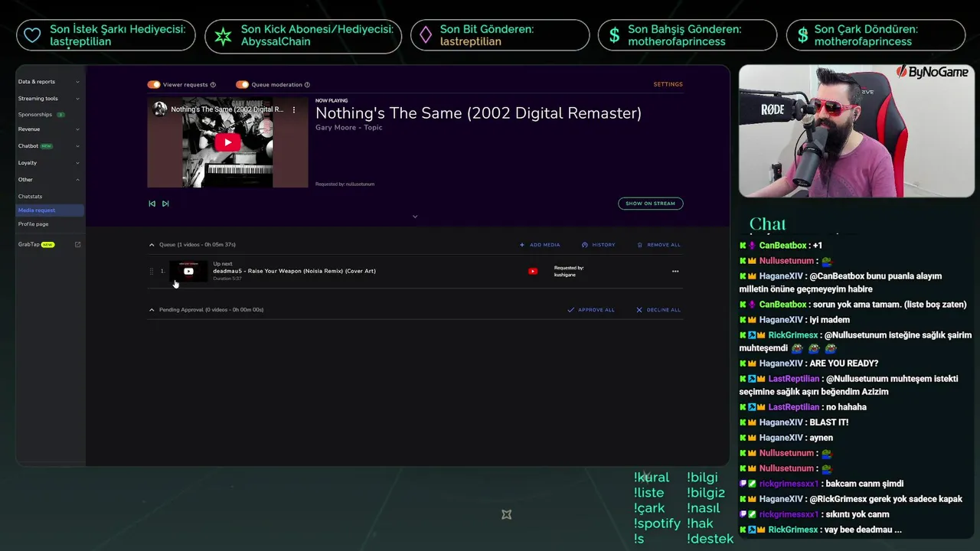The height and width of the screenshot is (551, 980).
Task: Expand Loyalty menu
Action: pos(49,163)
